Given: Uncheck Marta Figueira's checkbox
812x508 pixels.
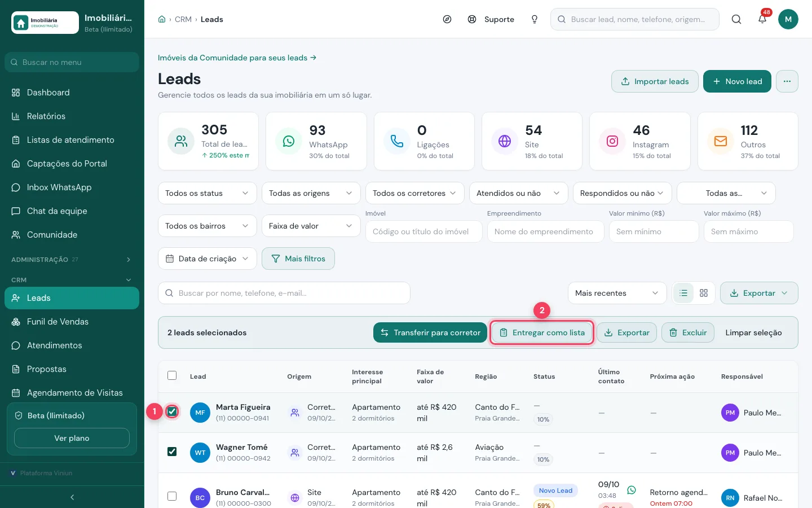Looking at the screenshot, I should 172,411.
